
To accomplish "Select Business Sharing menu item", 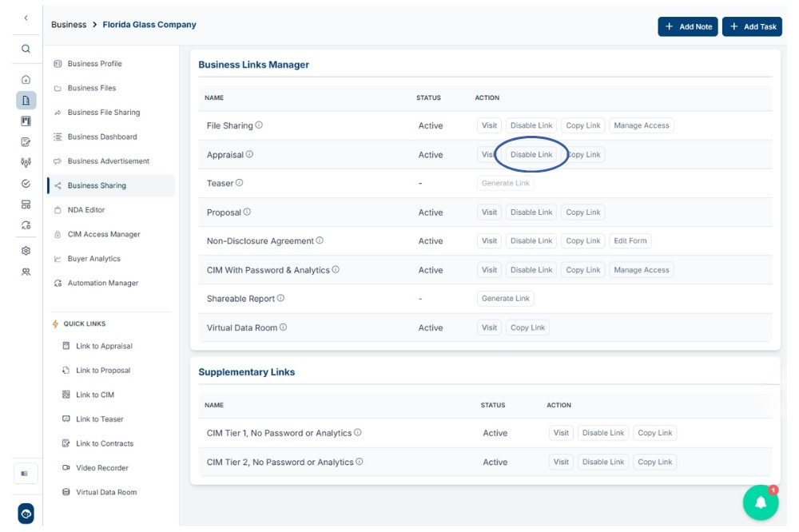I will (110, 185).
